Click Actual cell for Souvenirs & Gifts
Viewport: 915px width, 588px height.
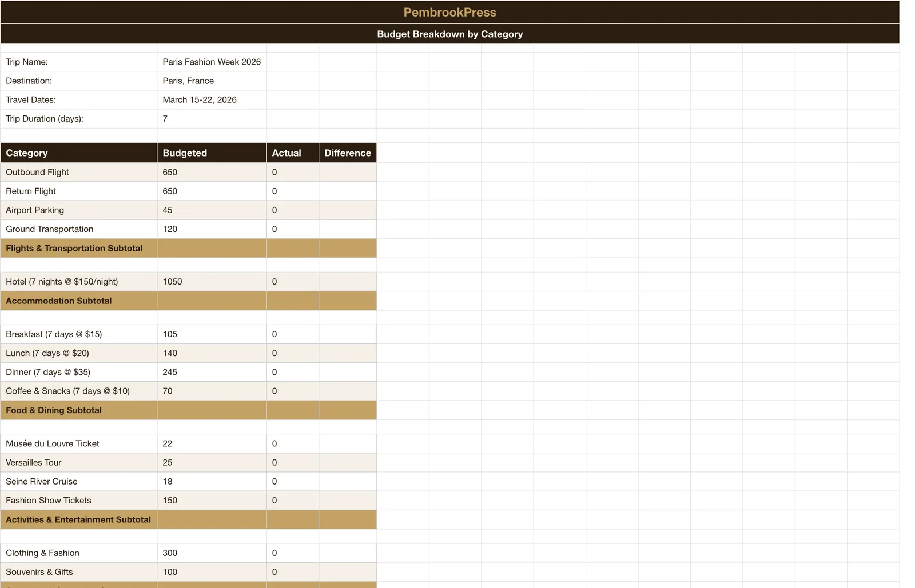coord(292,571)
